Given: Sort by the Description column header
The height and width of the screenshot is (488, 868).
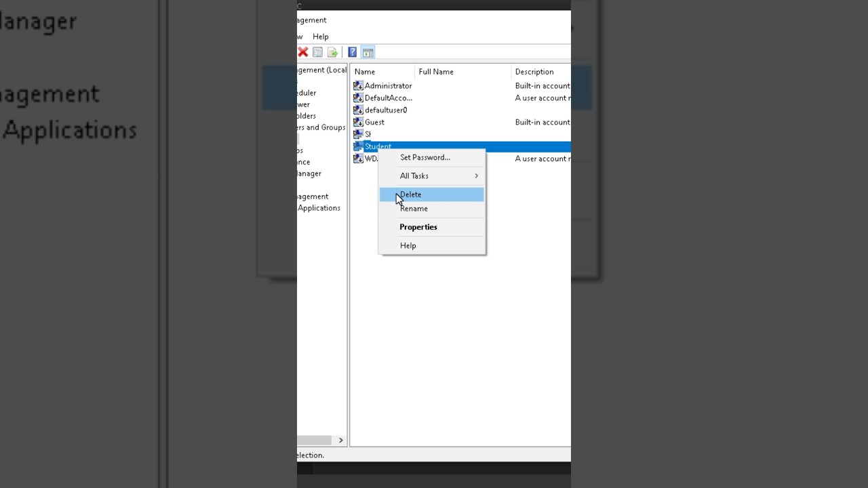Looking at the screenshot, I should (x=541, y=72).
